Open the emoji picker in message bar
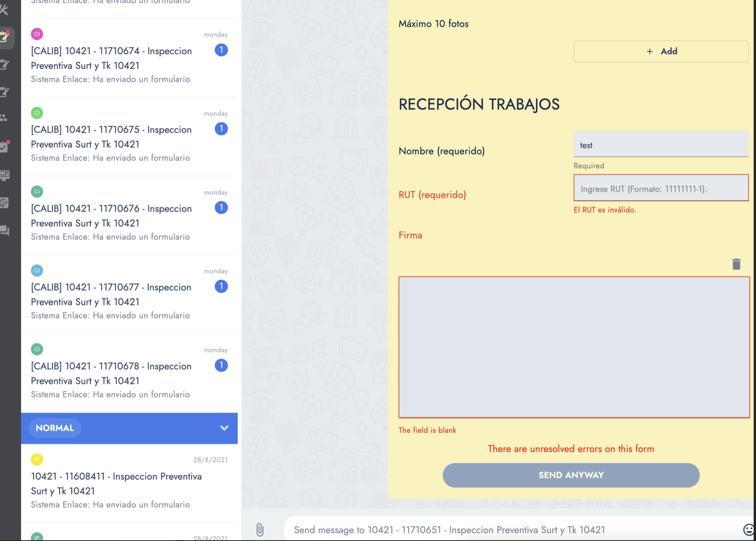The width and height of the screenshot is (756, 541). (x=748, y=529)
